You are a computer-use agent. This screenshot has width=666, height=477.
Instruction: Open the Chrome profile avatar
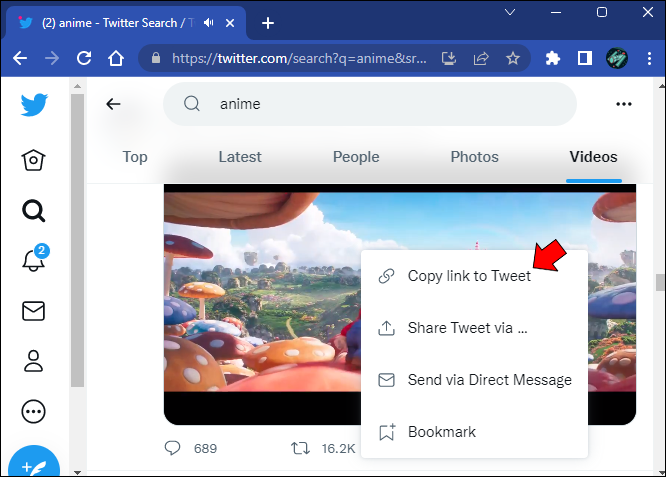coord(617,58)
